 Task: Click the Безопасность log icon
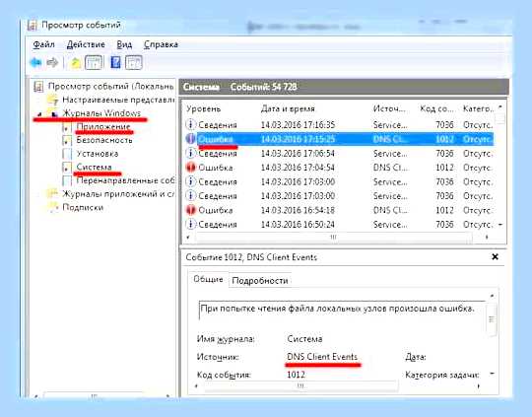[67, 140]
